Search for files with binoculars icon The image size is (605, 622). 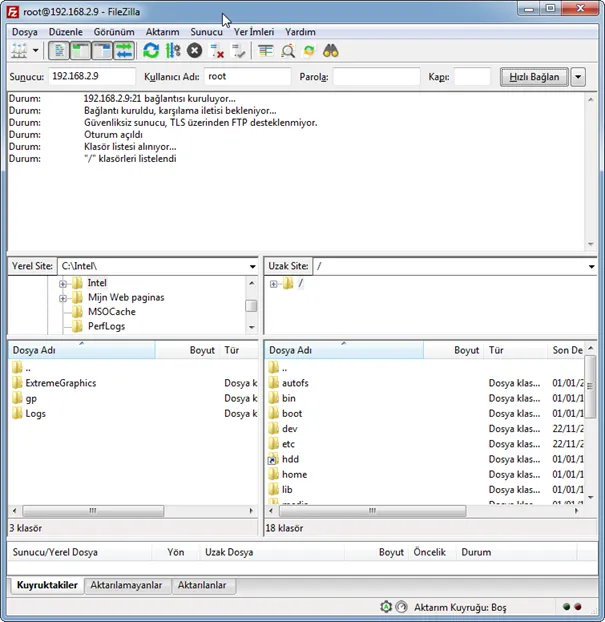click(x=330, y=51)
